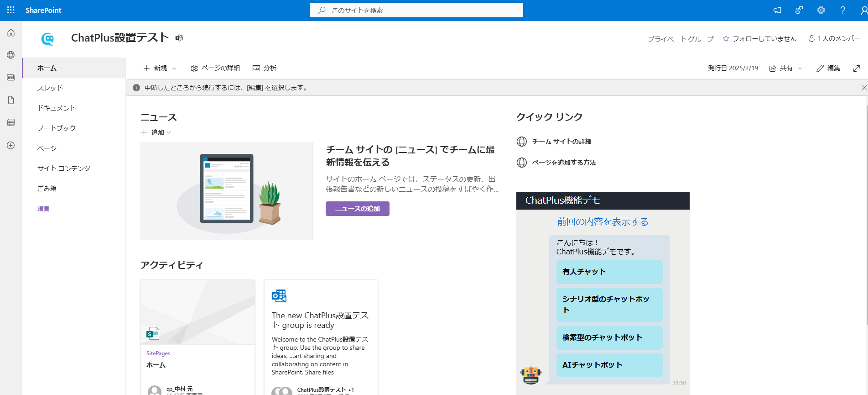Screen dimensions: 868x395
Task: Click the ニュース section heading
Action: click(159, 117)
